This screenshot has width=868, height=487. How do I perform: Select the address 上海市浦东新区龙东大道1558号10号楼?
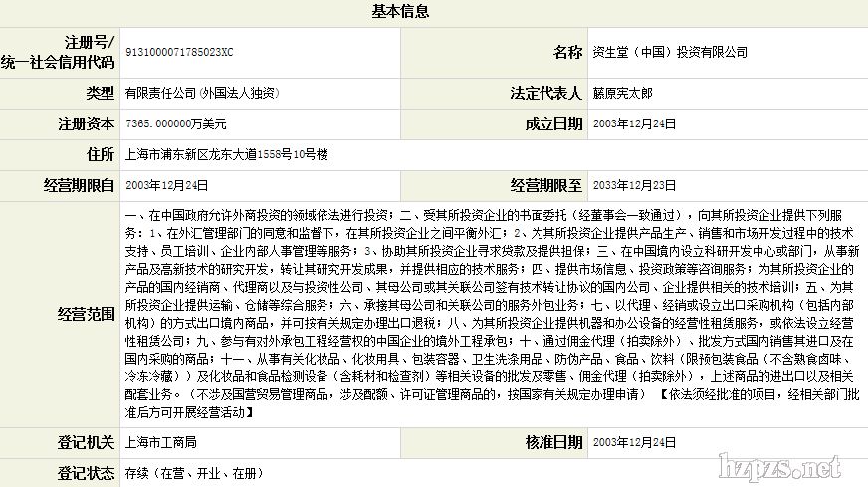click(x=226, y=155)
